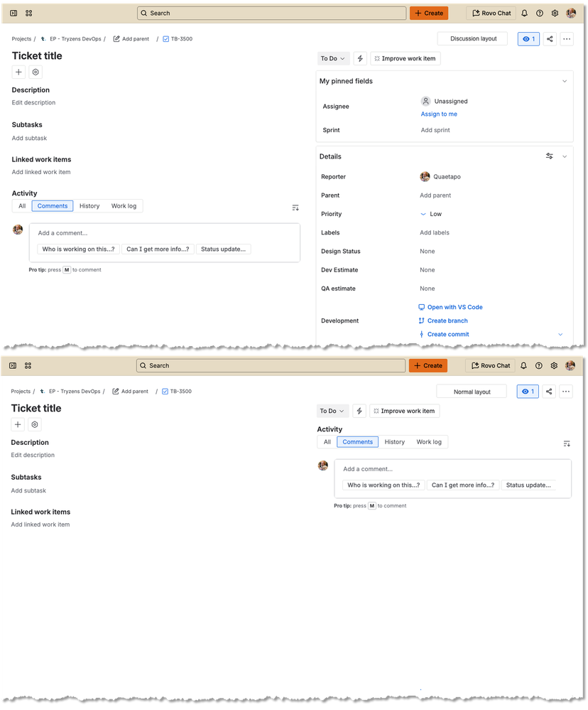
Task: Click the Open with VS Code link
Action: pos(454,307)
